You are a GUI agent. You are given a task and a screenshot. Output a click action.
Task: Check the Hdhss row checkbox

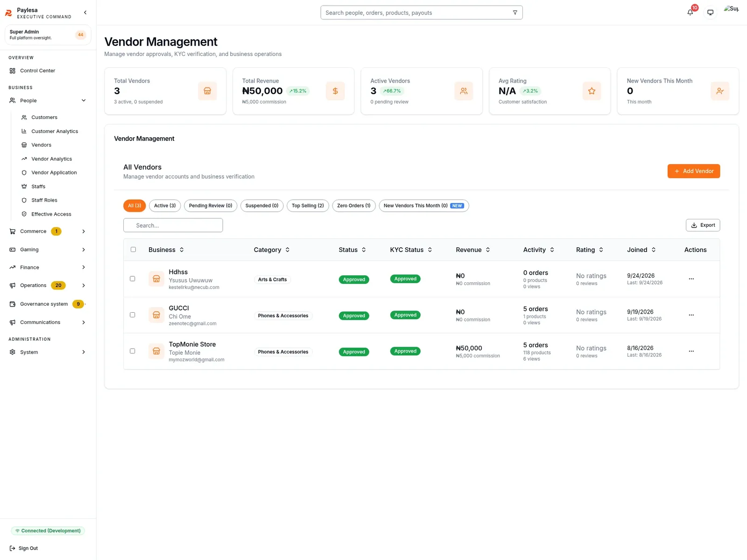pos(133,279)
